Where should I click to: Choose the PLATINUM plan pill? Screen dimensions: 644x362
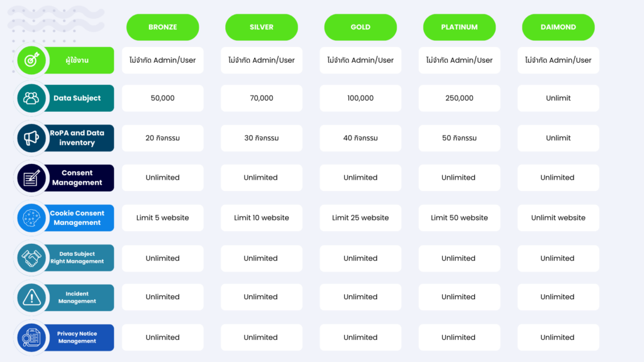click(459, 27)
